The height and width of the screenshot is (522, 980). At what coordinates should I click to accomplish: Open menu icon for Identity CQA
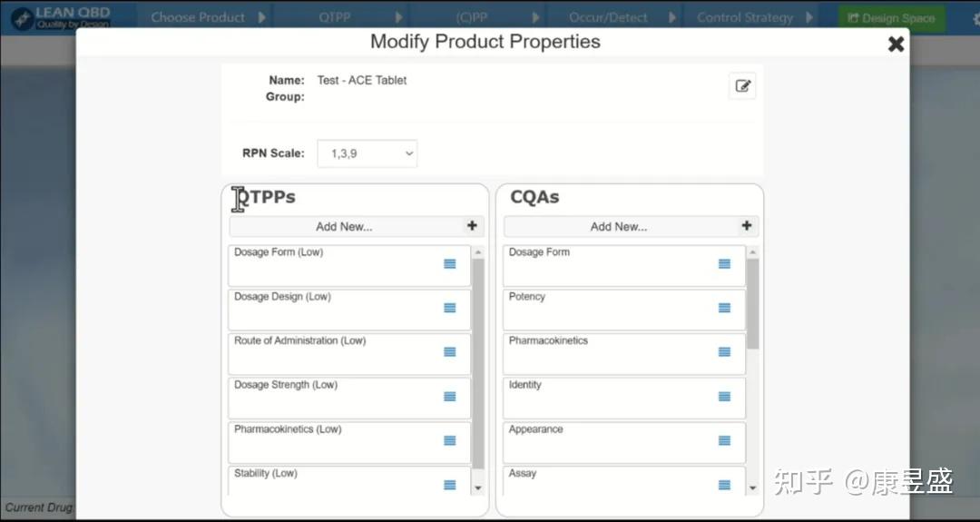click(724, 397)
